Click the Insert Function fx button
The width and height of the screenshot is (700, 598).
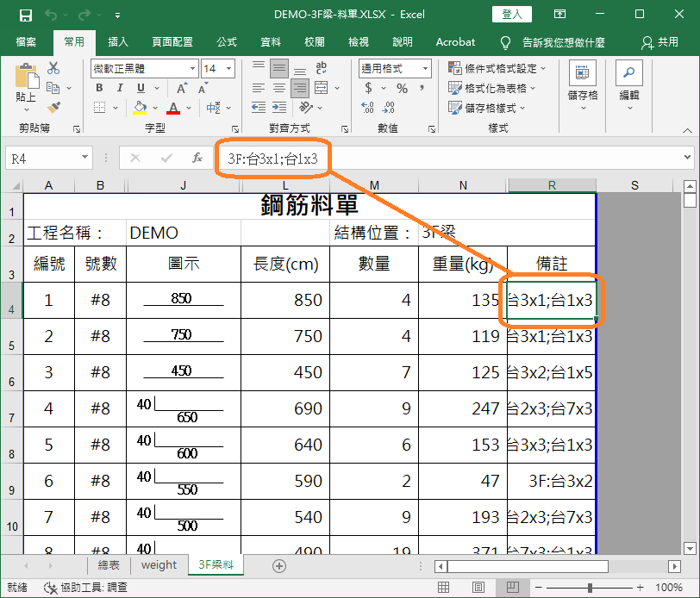(197, 158)
